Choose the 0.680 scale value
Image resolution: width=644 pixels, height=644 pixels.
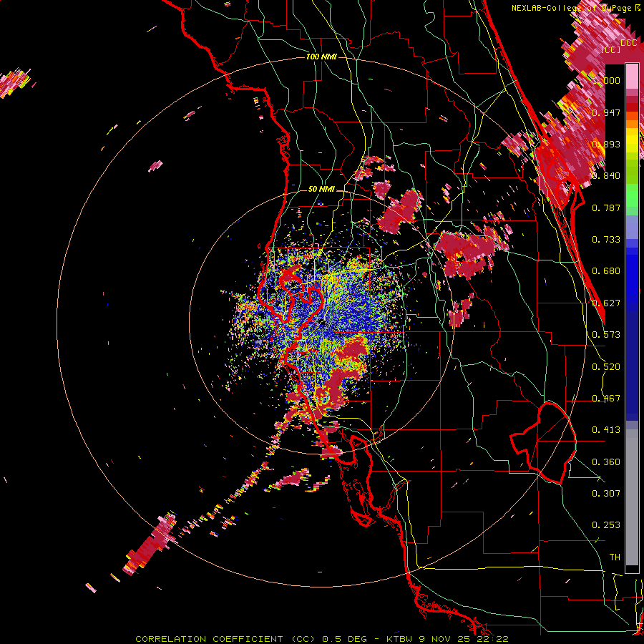click(606, 271)
